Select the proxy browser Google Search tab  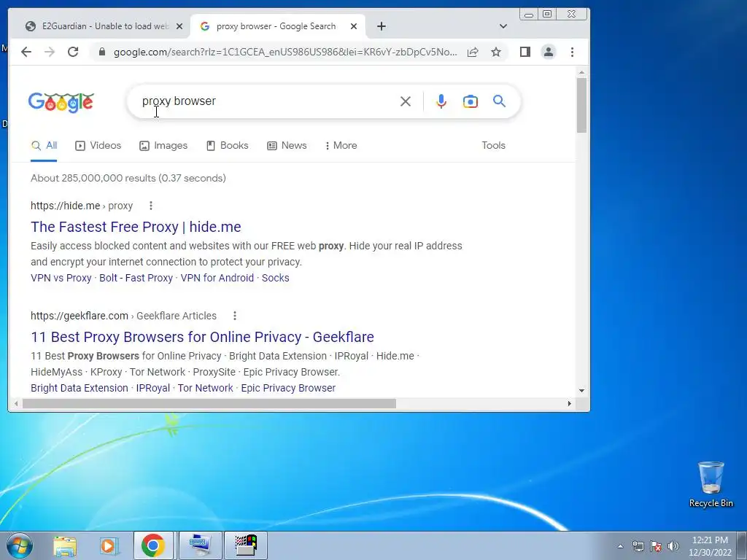point(276,26)
